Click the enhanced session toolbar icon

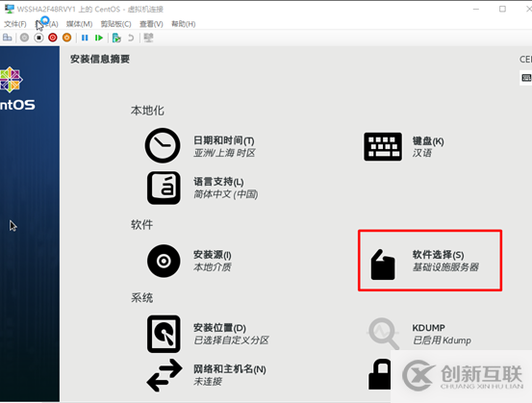148,38
